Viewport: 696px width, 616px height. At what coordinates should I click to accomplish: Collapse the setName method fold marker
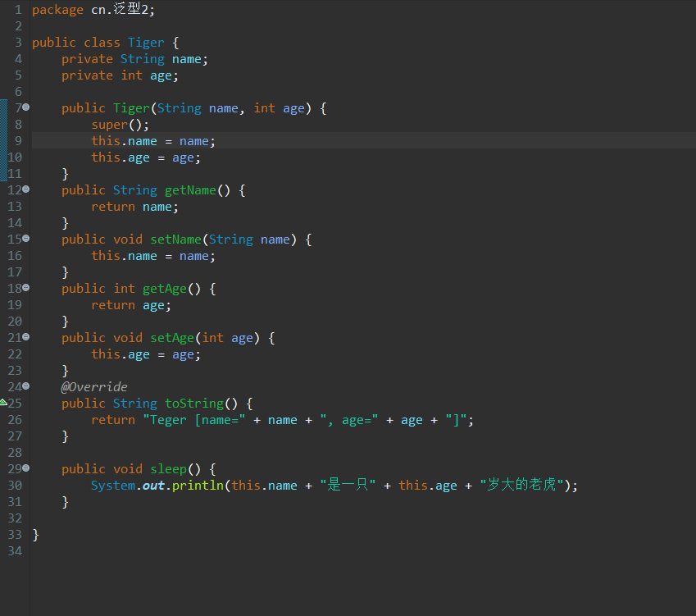point(25,239)
